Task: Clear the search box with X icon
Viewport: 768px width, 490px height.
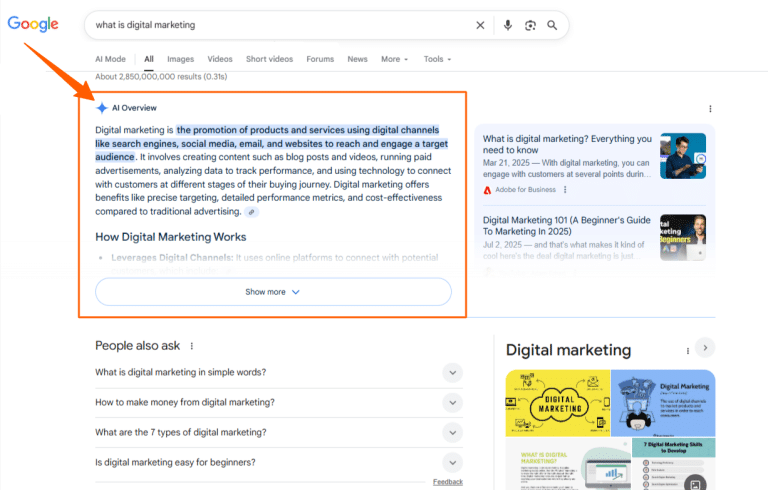Action: [x=480, y=25]
